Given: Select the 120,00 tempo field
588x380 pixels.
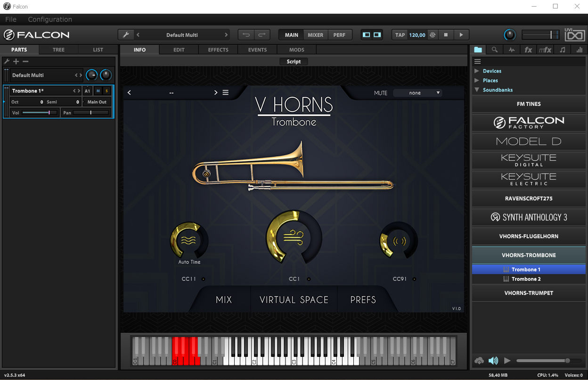Looking at the screenshot, I should [x=417, y=35].
